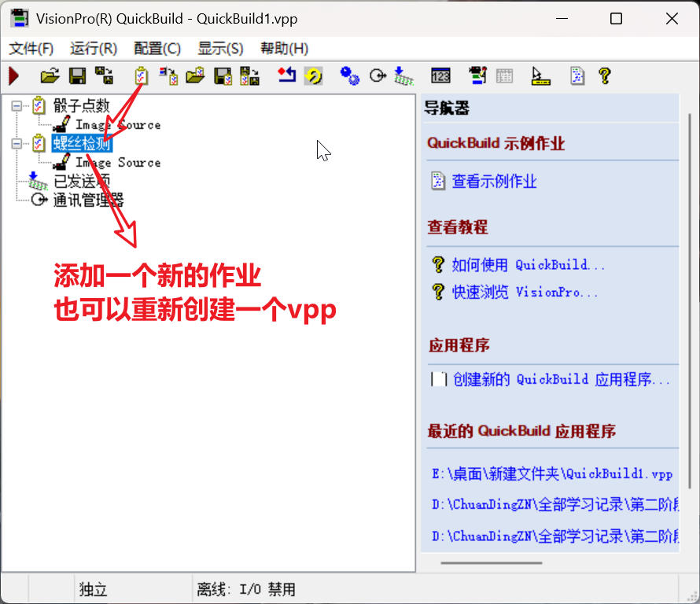The image size is (700, 604).
Task: Click the red Run triangle in toolbar
Action: click(x=14, y=75)
